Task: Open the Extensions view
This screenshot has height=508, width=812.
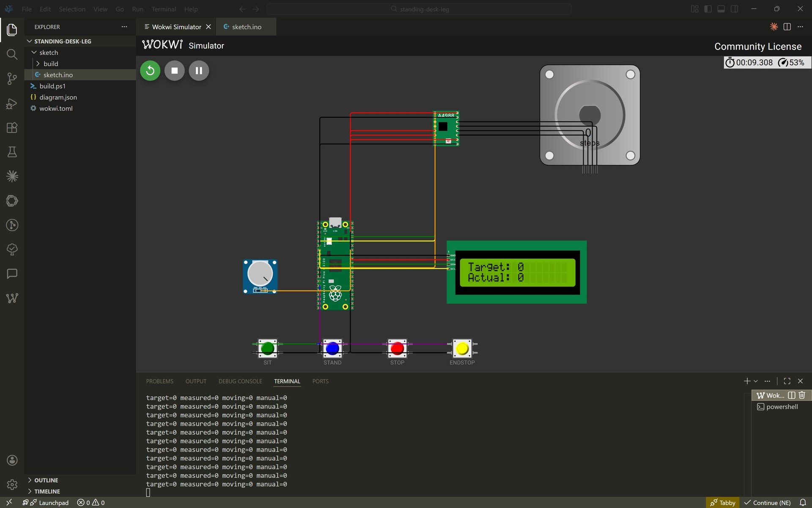Action: coord(12,127)
